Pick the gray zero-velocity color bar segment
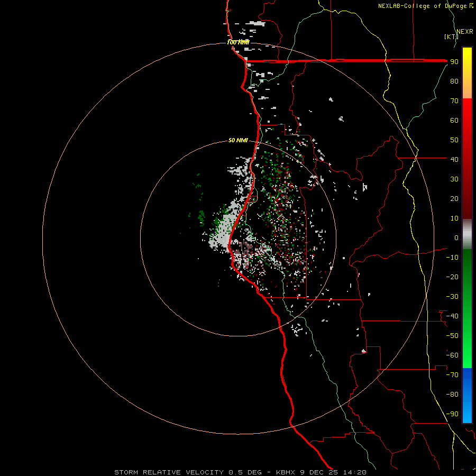Viewport: 476px width, 476px height. coord(467,234)
